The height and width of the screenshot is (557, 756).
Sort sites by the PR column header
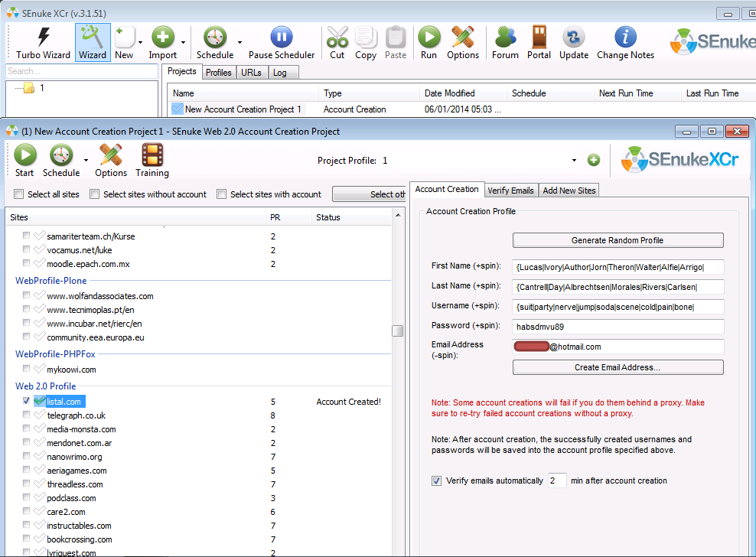(x=288, y=217)
